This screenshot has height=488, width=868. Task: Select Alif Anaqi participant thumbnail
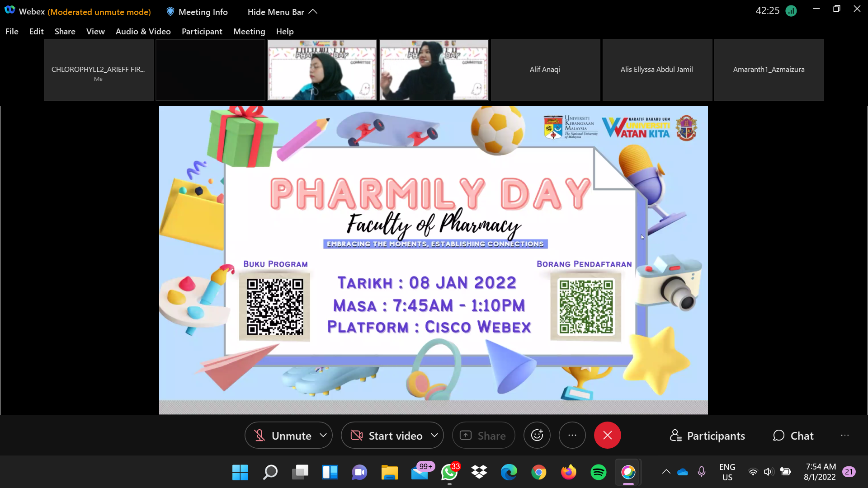coord(545,70)
